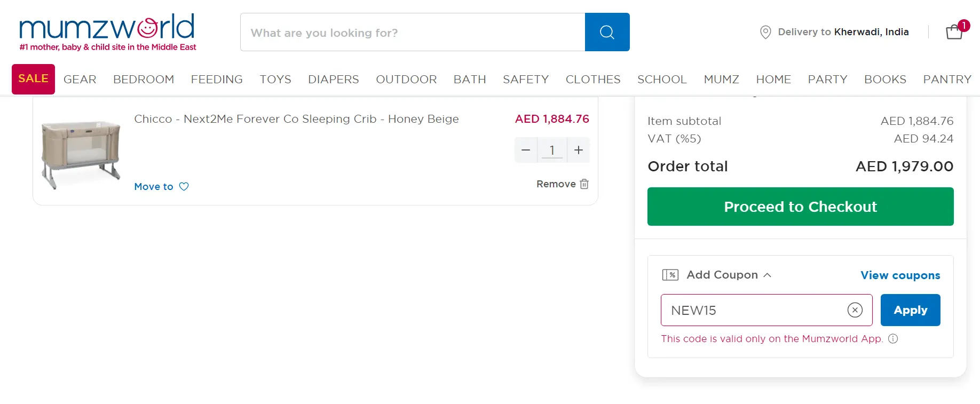Click the crib product thumbnail

click(81, 154)
